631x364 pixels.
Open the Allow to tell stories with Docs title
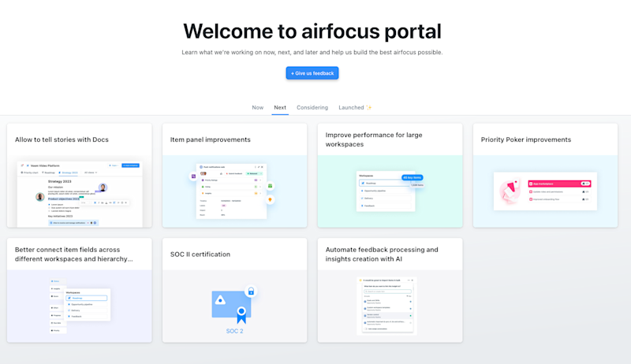click(x=62, y=139)
